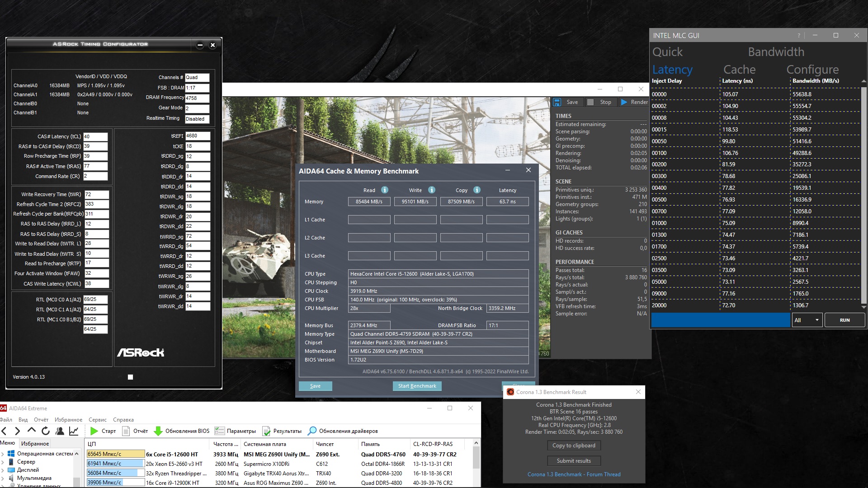Click info icon next to Copy
This screenshot has width=868, height=488.
click(x=477, y=190)
